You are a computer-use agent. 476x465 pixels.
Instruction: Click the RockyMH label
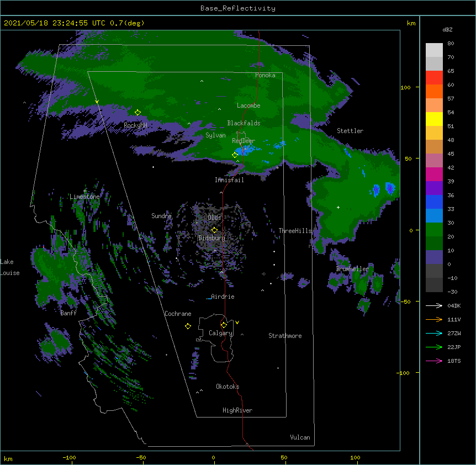point(135,125)
